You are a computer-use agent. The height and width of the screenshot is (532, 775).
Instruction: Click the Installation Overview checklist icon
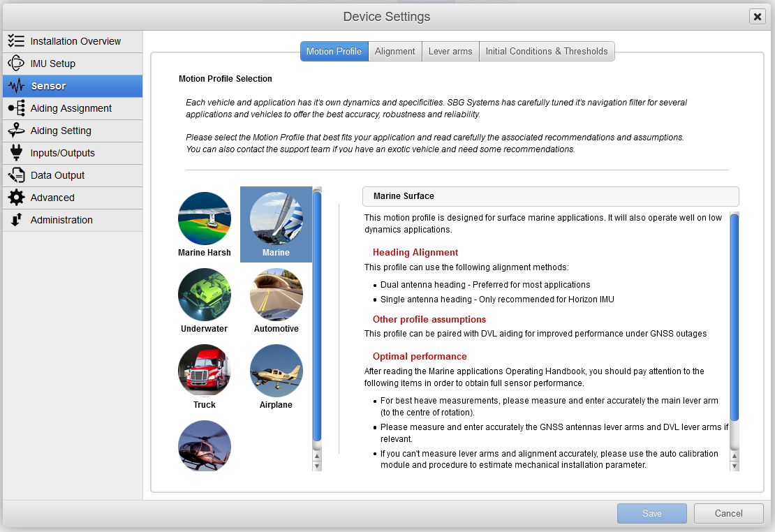16,41
